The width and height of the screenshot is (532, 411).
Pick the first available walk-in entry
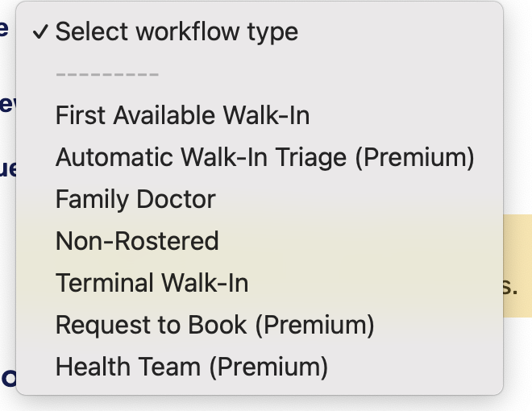click(x=182, y=115)
